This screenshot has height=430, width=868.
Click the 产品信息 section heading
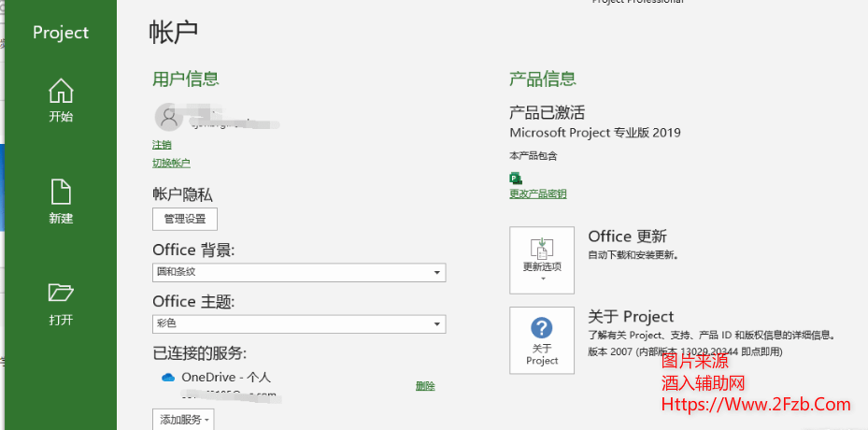tap(543, 79)
